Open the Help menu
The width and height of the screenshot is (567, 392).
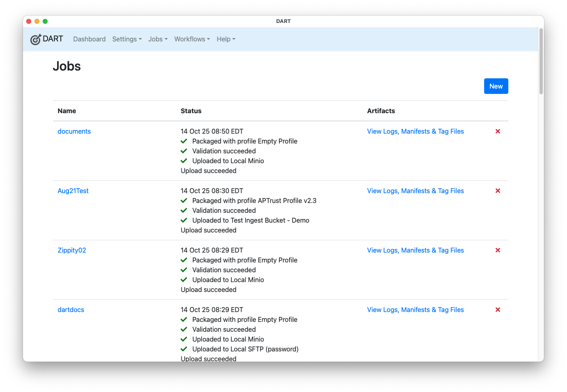coord(226,39)
